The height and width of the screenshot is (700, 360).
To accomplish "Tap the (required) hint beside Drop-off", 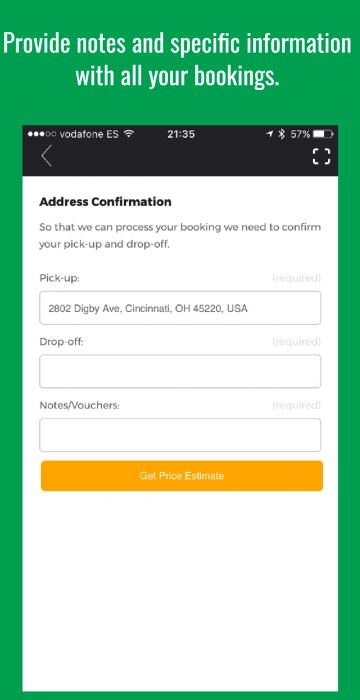I will (297, 342).
